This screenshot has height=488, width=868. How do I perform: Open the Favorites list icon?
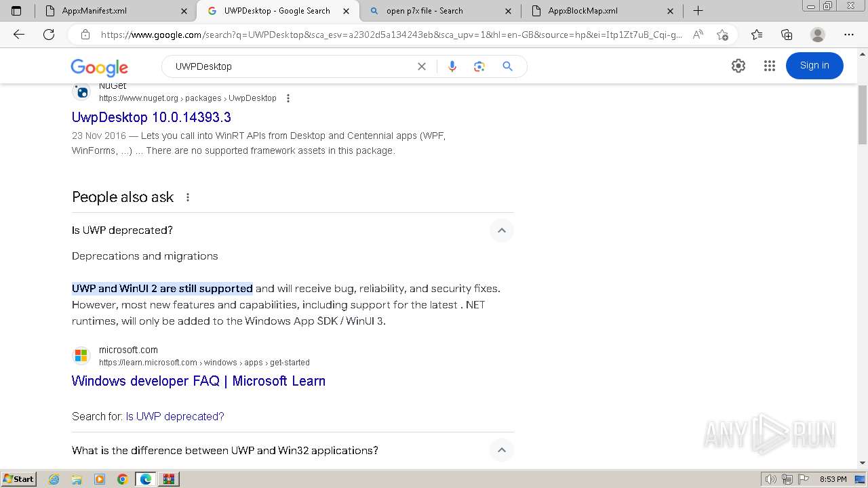click(757, 35)
